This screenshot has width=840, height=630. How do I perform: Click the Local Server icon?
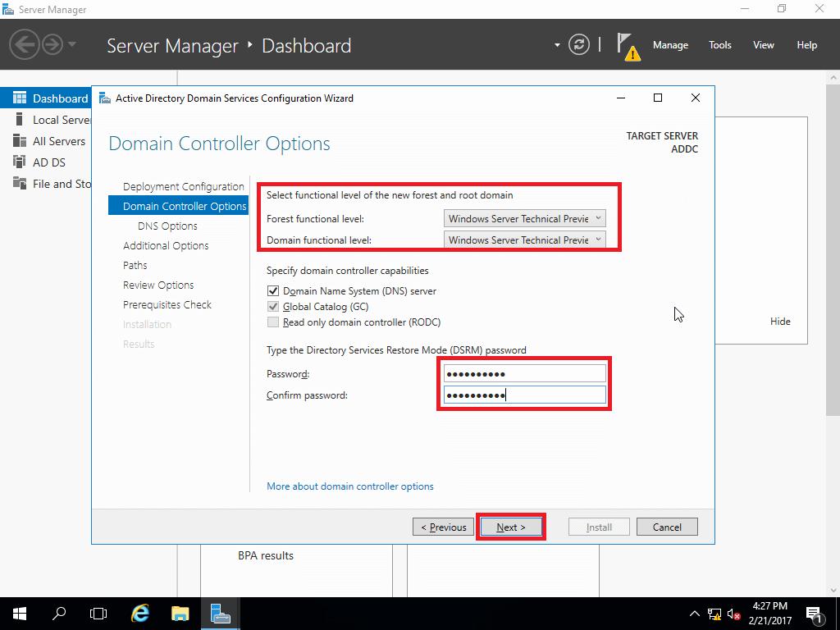pos(20,119)
